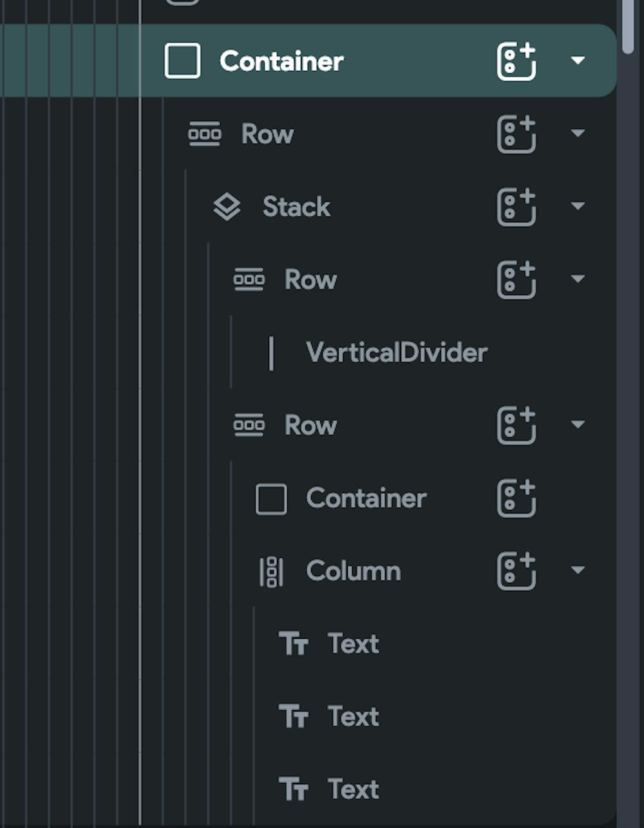Screen dimensions: 644x828
Task: Select the VerticalDivider widget
Action: (396, 353)
